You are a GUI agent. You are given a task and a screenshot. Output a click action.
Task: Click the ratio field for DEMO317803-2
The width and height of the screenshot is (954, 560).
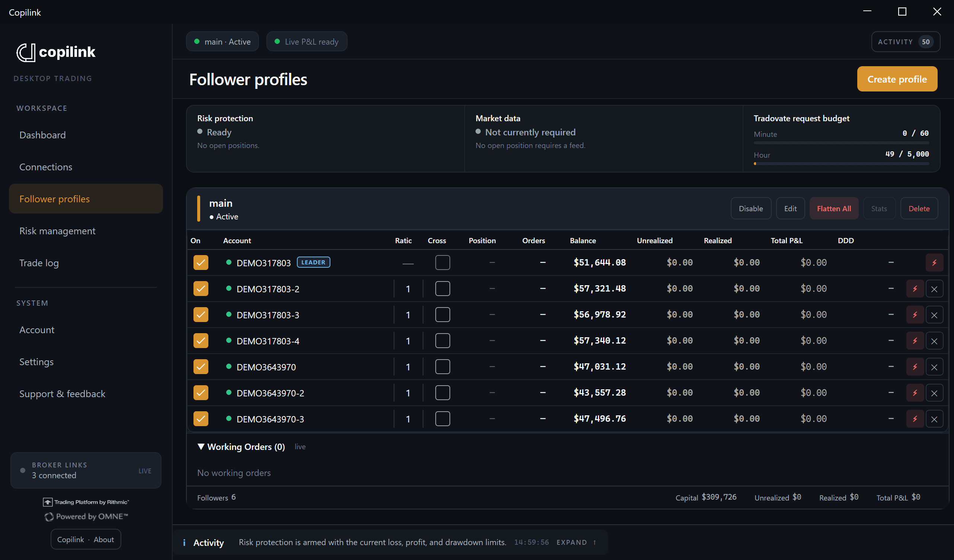pos(408,289)
